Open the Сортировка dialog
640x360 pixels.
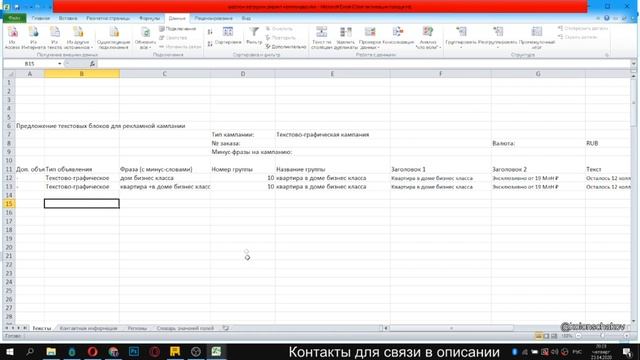coord(228,36)
